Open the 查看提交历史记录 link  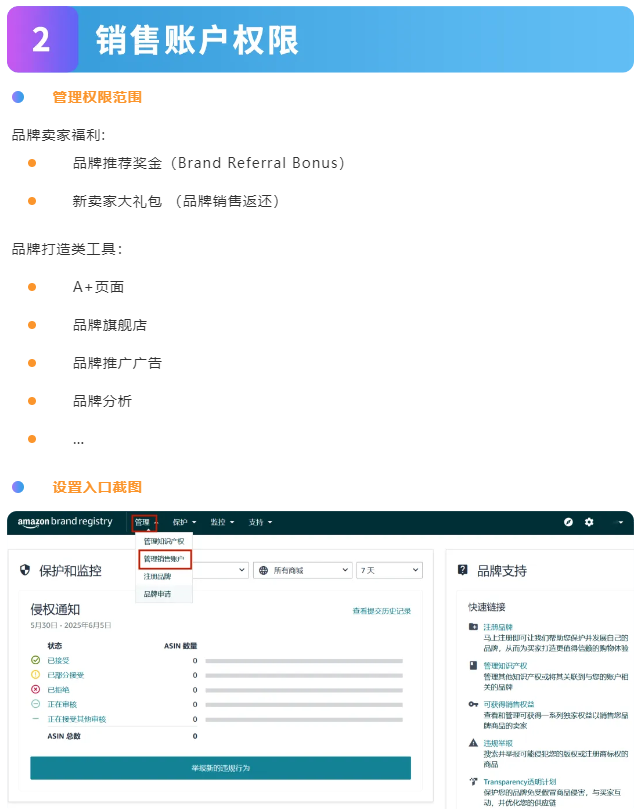tap(381, 611)
